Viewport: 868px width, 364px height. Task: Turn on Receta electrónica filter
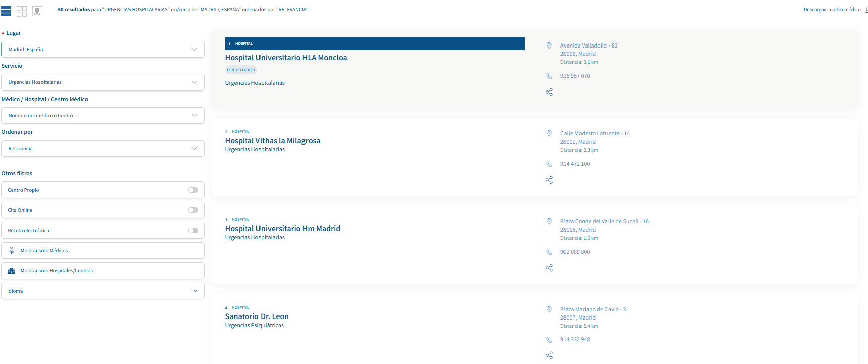pyautogui.click(x=193, y=231)
